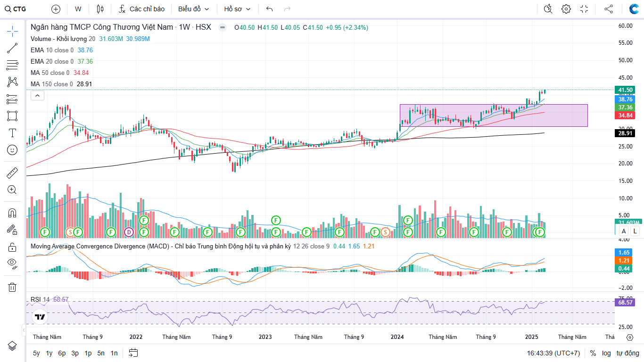
Task: Collapse the indicator legend with the arrow
Action: (x=37, y=96)
